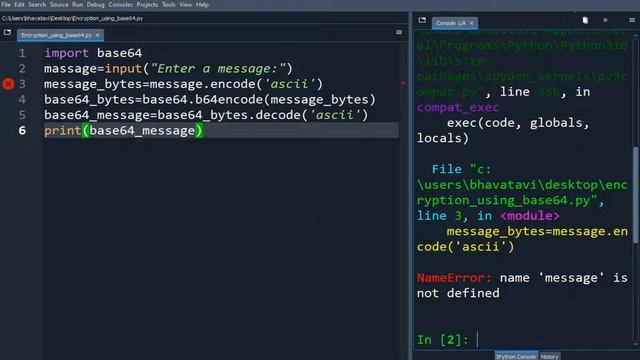Open the Run menu
This screenshot has height=360, width=640.
coord(78,4)
